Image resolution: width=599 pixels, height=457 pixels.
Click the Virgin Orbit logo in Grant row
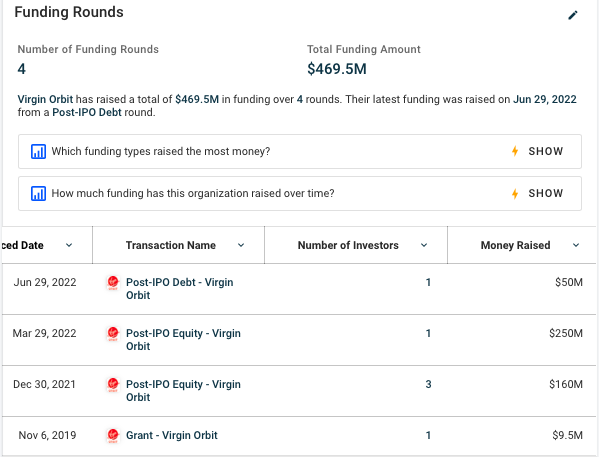click(x=113, y=436)
